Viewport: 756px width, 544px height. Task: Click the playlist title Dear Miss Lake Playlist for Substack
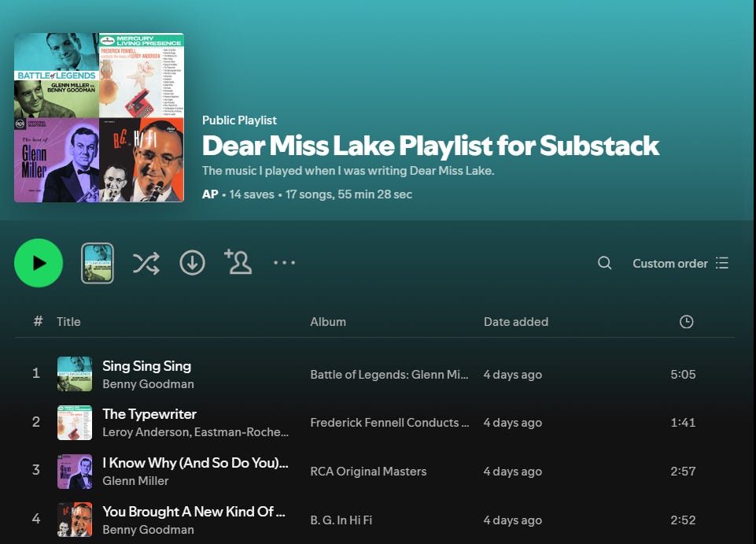point(430,146)
